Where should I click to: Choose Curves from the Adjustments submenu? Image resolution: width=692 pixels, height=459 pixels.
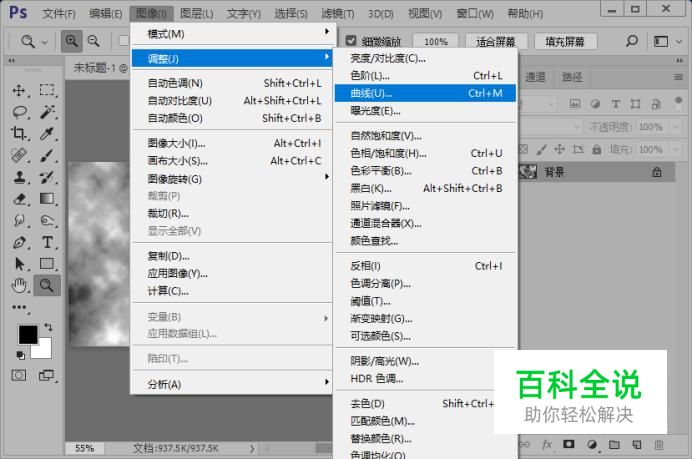click(x=425, y=93)
